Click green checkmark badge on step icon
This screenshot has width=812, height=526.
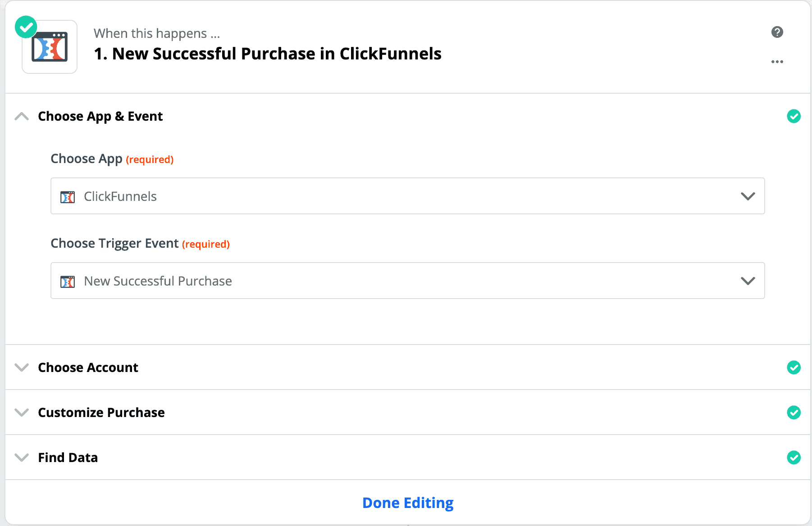(x=26, y=27)
